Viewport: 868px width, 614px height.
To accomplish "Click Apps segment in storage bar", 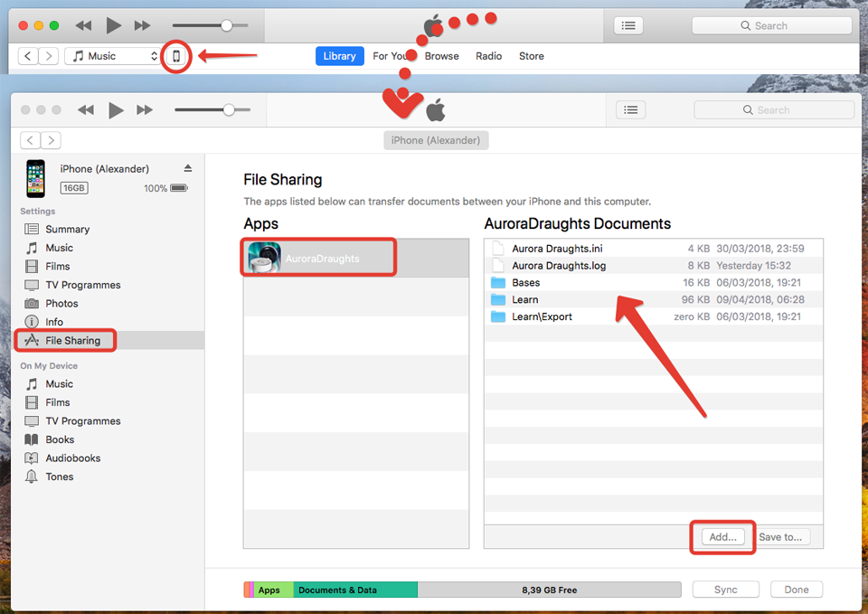I will pos(273,590).
